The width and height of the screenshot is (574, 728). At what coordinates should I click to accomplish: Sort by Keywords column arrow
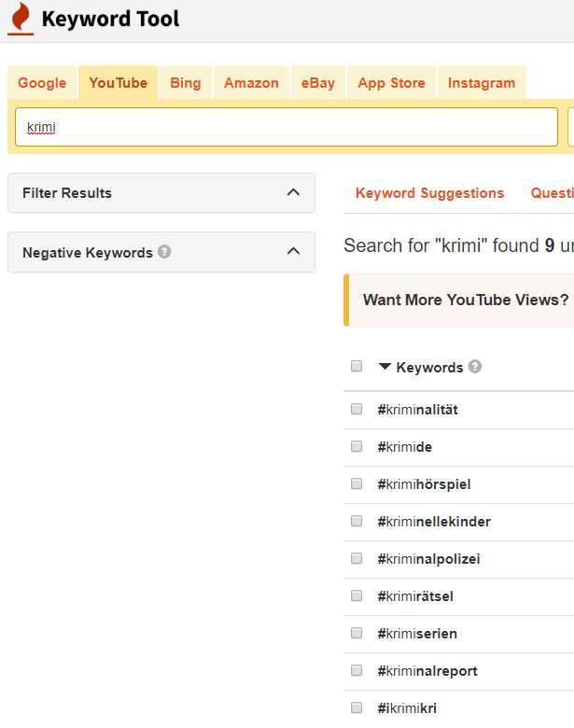tap(385, 366)
